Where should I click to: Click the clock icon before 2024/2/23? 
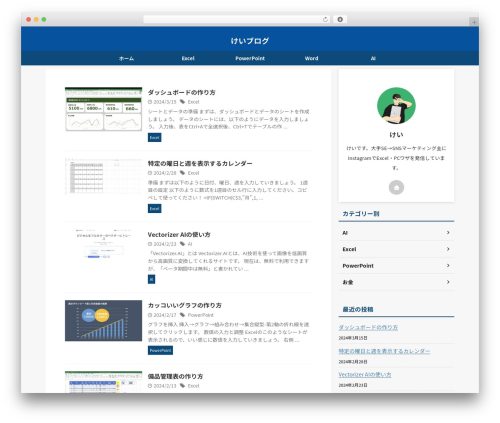coord(150,244)
